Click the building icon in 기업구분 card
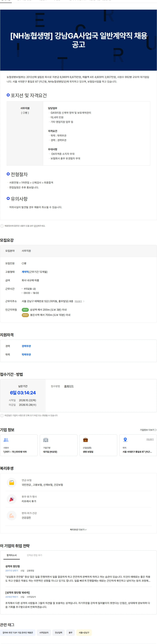157x644 pixels. click(46, 440)
